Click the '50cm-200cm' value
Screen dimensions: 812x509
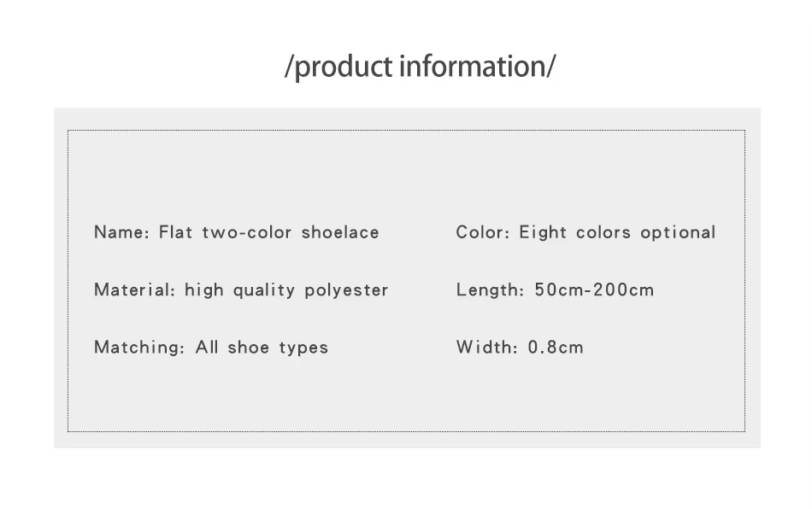[x=594, y=290]
